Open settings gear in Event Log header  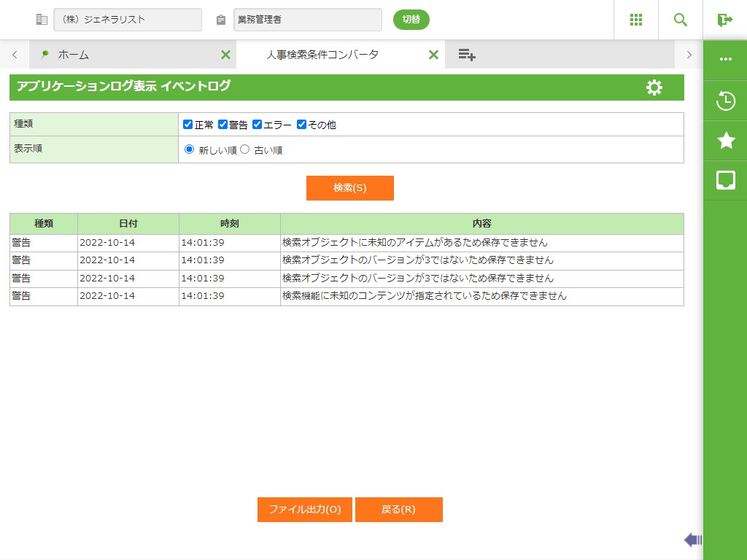(654, 87)
